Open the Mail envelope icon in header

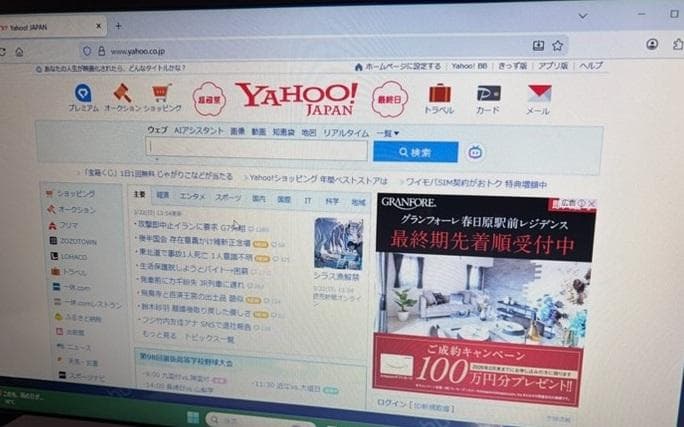[x=540, y=94]
